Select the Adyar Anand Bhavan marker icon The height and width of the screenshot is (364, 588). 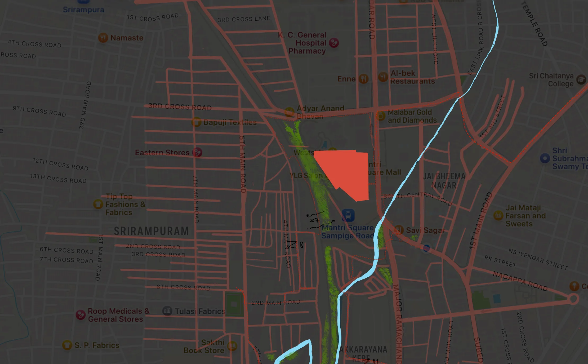click(x=289, y=112)
